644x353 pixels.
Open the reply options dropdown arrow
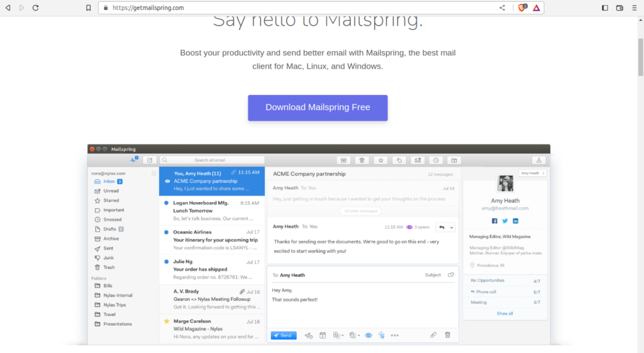452,227
